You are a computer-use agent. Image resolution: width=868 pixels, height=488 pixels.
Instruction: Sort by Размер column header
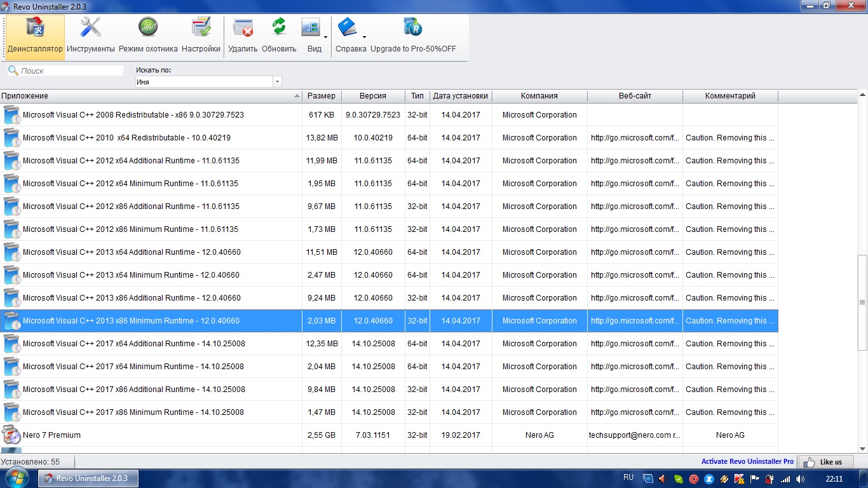pyautogui.click(x=322, y=96)
